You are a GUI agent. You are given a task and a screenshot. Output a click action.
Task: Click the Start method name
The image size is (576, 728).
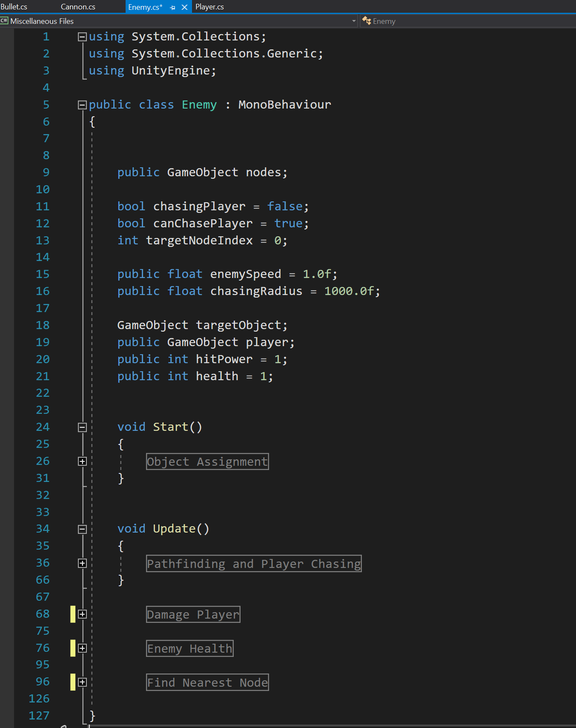click(x=171, y=427)
